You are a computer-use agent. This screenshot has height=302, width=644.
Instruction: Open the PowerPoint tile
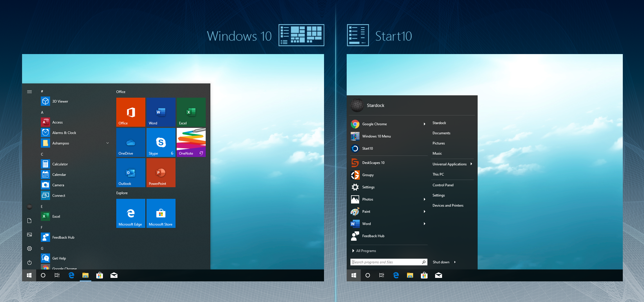161,173
